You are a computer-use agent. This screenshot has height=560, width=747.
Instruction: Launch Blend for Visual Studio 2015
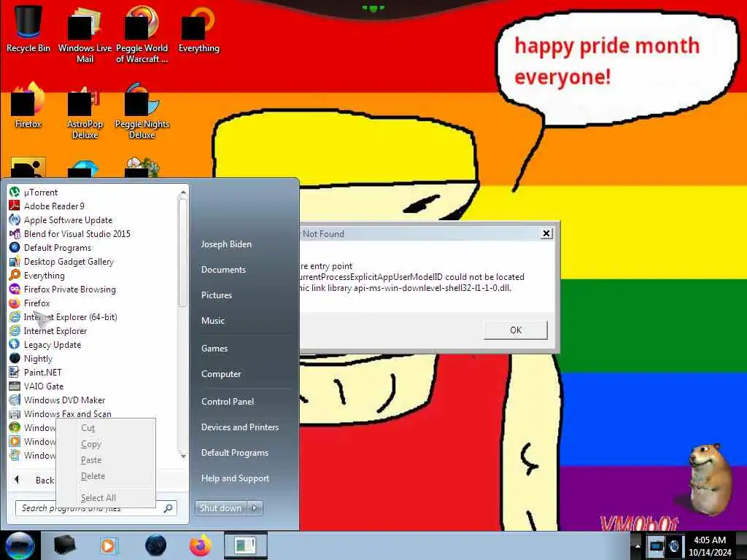click(69, 234)
